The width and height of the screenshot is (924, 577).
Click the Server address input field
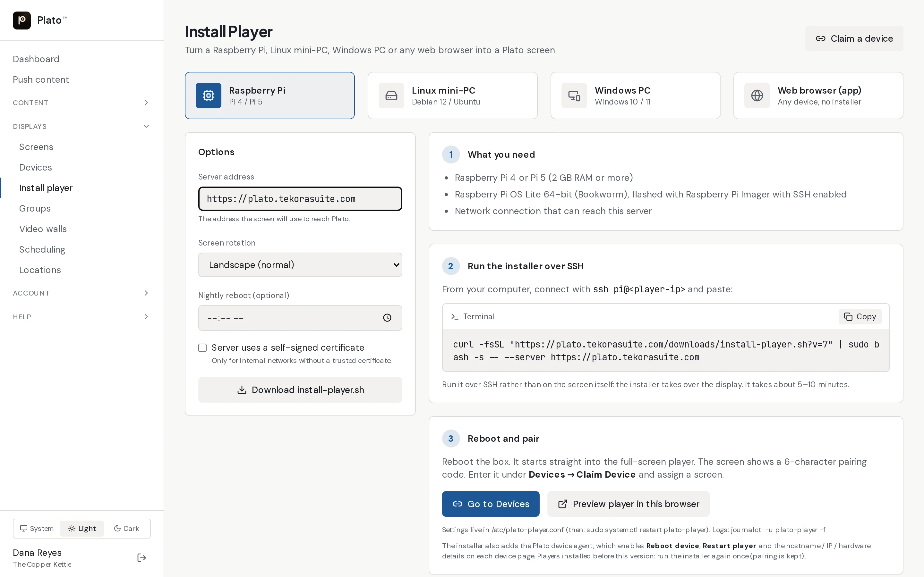[x=300, y=199]
